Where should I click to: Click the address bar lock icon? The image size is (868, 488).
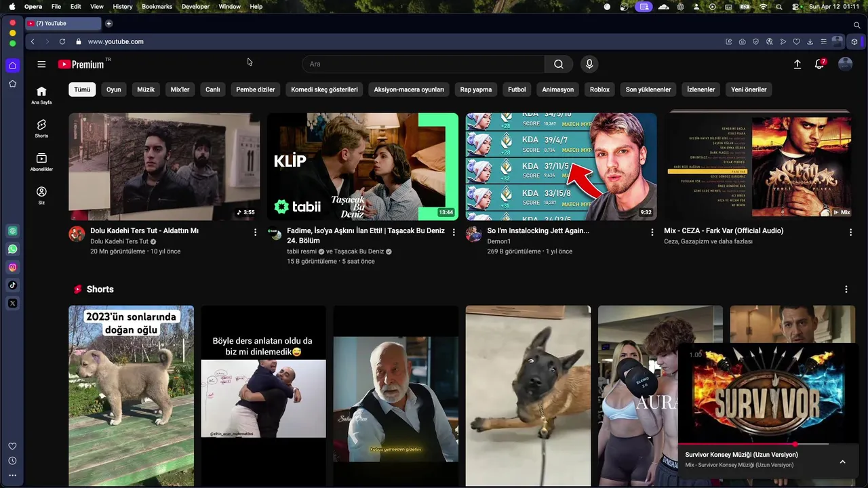[79, 41]
